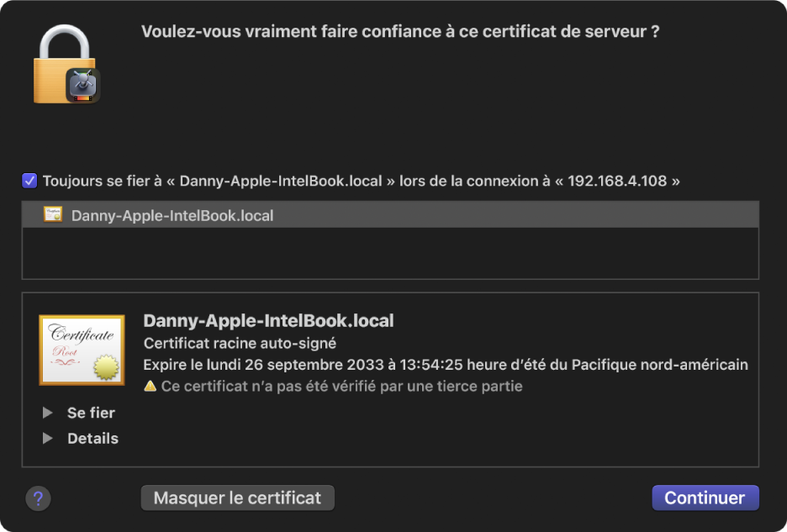Click the Certificate Root preview thumbnail
787x532 pixels.
[82, 350]
